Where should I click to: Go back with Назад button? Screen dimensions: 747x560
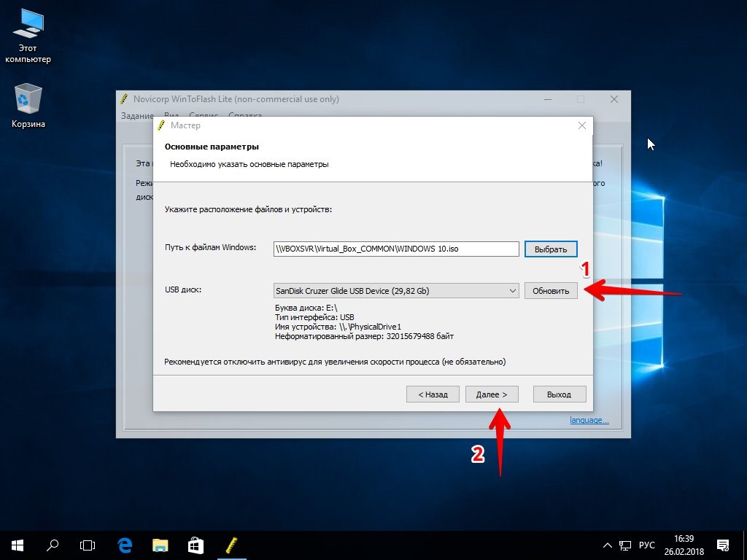433,394
